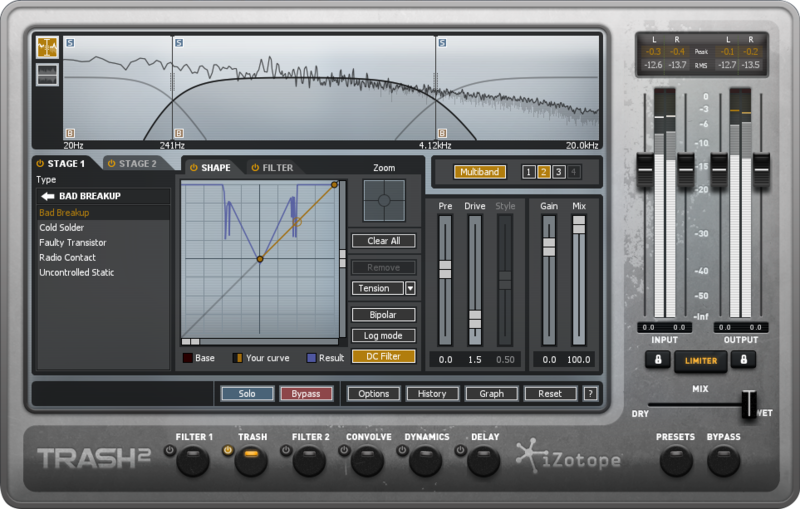Select the waveform view icon below spectrum

[47, 74]
